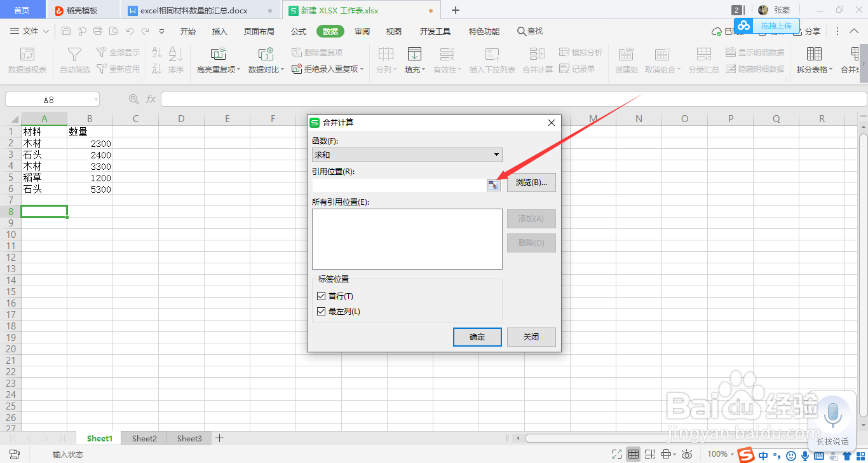Screen dimensions: 868x463
Task: Switch to the 视图 ribbon tab
Action: pos(394,32)
